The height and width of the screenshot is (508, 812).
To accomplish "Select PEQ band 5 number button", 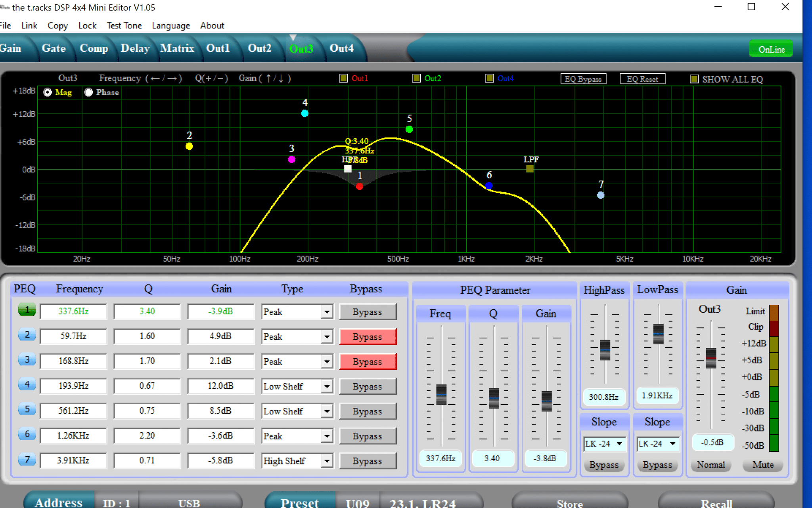I will point(27,409).
